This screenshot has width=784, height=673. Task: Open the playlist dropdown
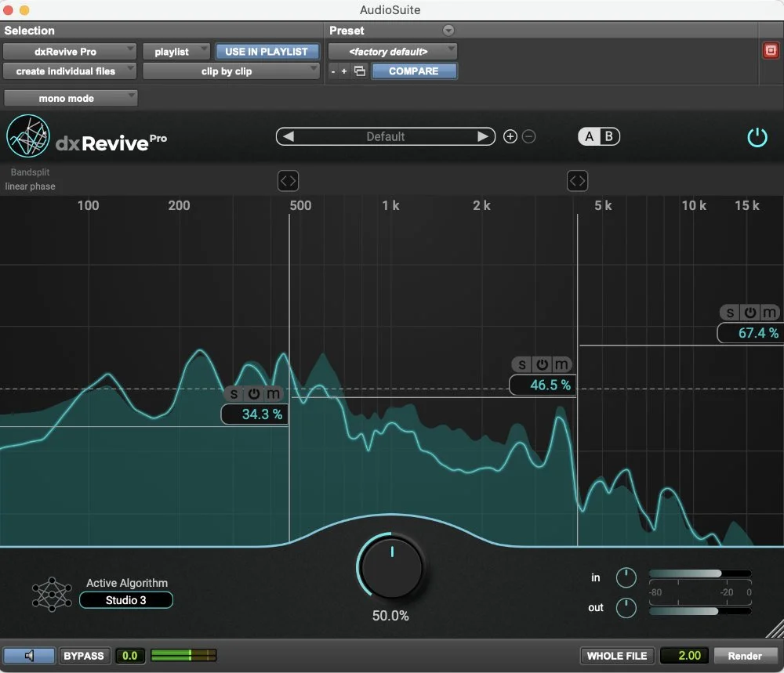click(x=176, y=52)
